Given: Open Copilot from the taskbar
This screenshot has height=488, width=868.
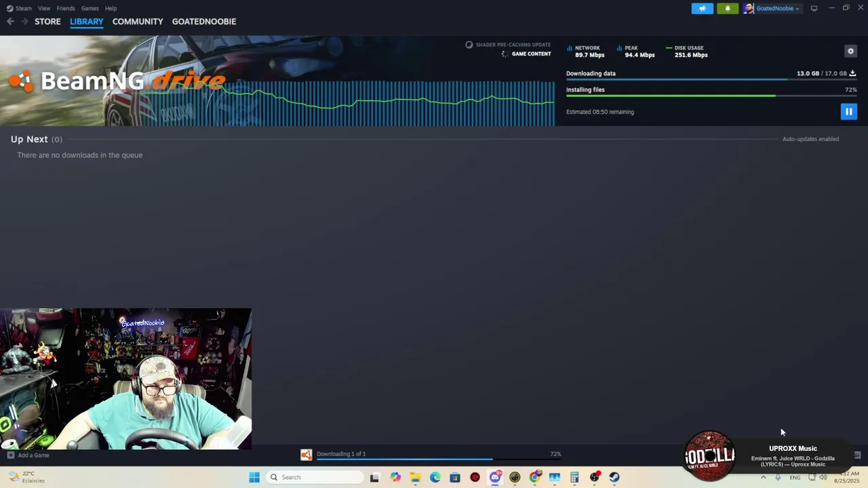Looking at the screenshot, I should coord(395,477).
